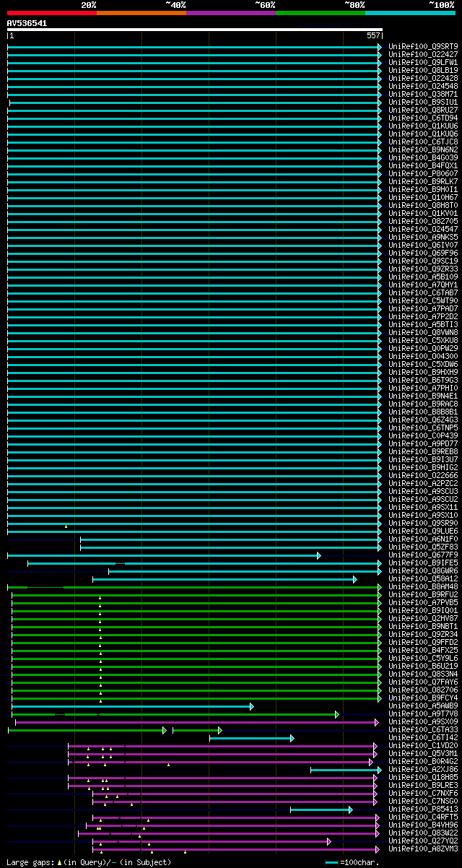Click the cyan bar for UniRef100_C6TI42
This screenshot has height=868, width=462.
coord(252,738)
